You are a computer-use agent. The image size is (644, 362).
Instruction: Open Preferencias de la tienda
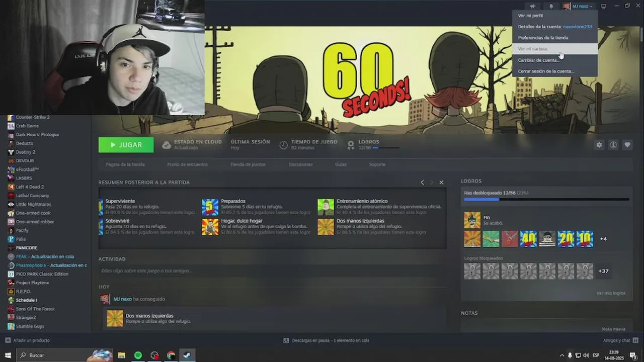click(x=554, y=38)
